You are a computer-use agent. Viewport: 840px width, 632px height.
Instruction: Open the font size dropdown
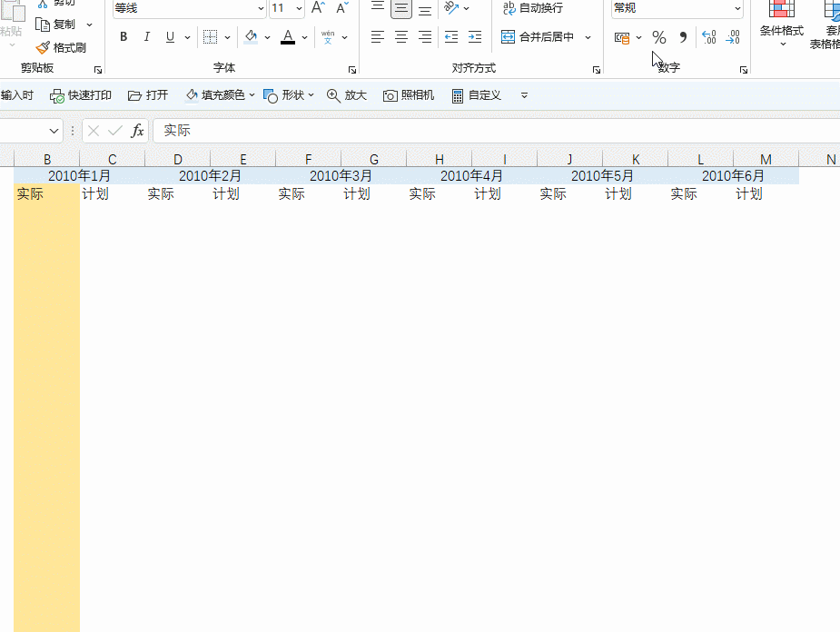tap(299, 8)
